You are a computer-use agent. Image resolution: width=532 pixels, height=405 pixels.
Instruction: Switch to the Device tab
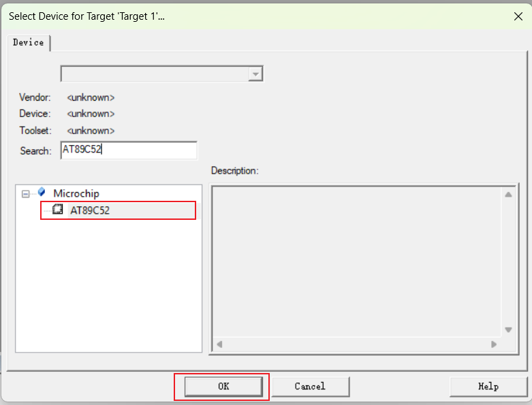click(x=29, y=43)
